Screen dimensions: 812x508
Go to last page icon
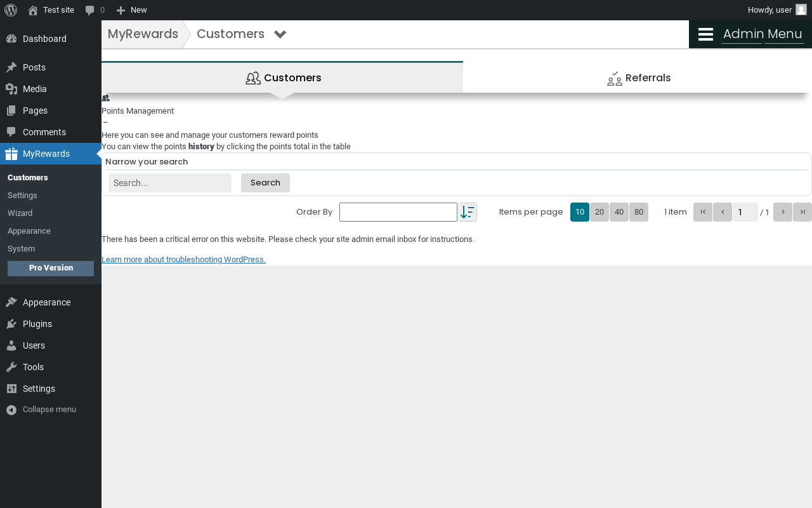[x=802, y=212]
